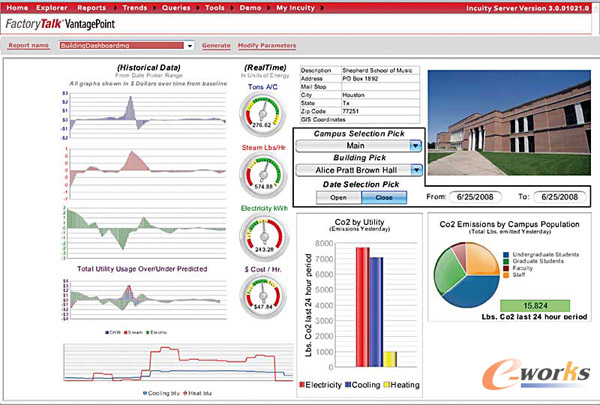Click the building photo thumbnail
The height and width of the screenshot is (405, 600).
tap(509, 122)
